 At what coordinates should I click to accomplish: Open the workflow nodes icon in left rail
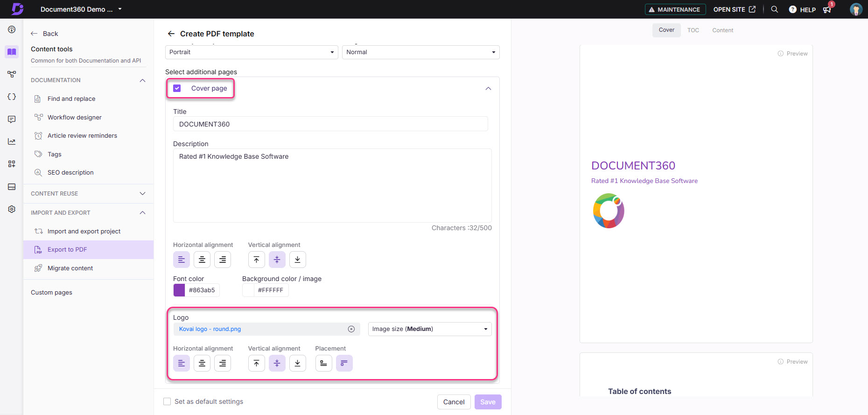(x=12, y=74)
